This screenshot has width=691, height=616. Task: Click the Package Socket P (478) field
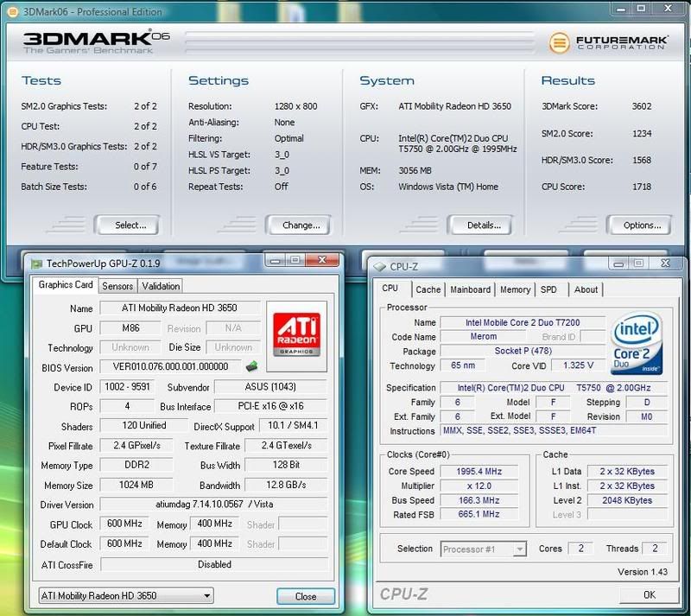(x=523, y=351)
